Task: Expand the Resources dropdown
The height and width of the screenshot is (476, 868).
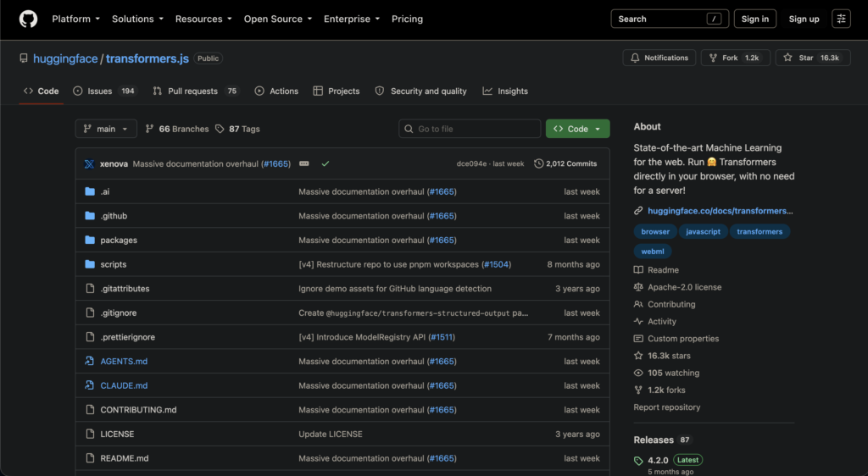Action: pos(203,19)
